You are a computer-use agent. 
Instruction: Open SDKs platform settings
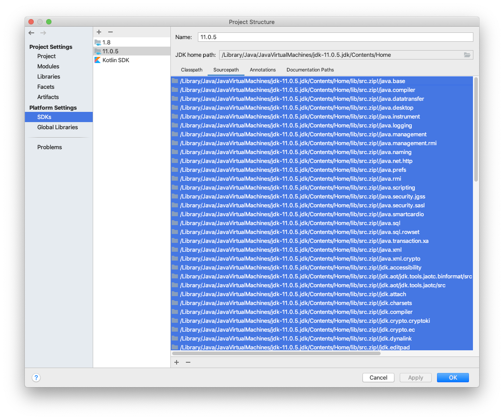coord(59,117)
